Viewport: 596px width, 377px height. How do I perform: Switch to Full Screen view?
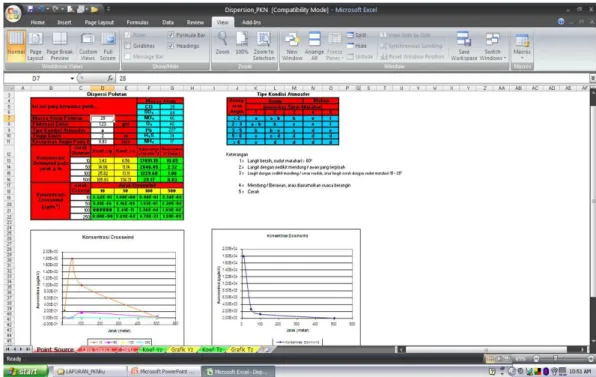point(108,46)
